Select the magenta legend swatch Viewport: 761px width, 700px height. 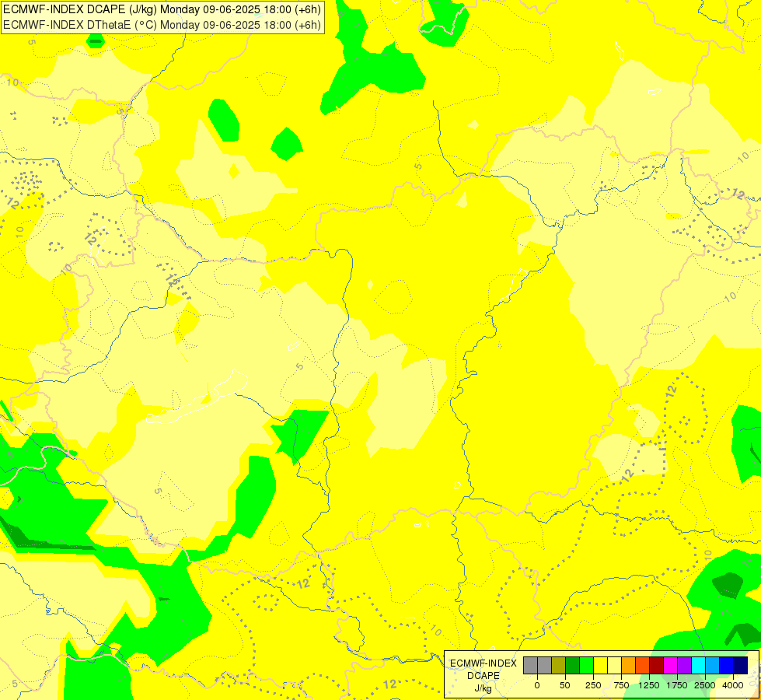point(671,666)
